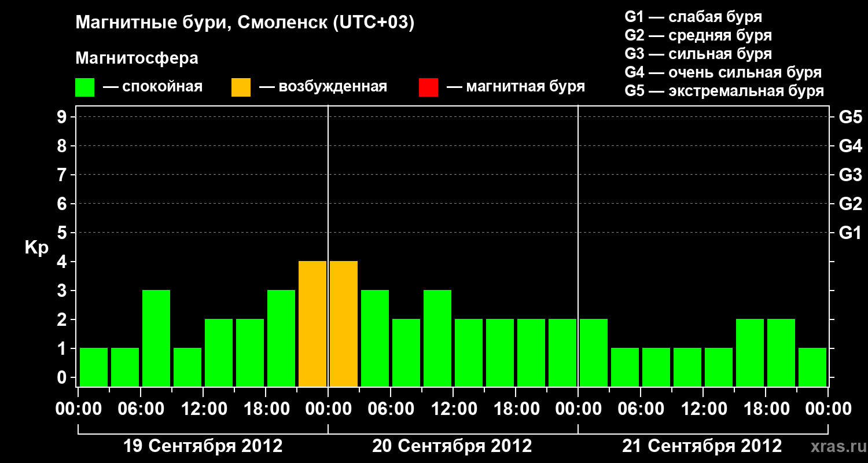Image resolution: width=868 pixels, height=463 pixels.
Task: Click the 06:00 bar of 19 September
Action: (x=156, y=338)
